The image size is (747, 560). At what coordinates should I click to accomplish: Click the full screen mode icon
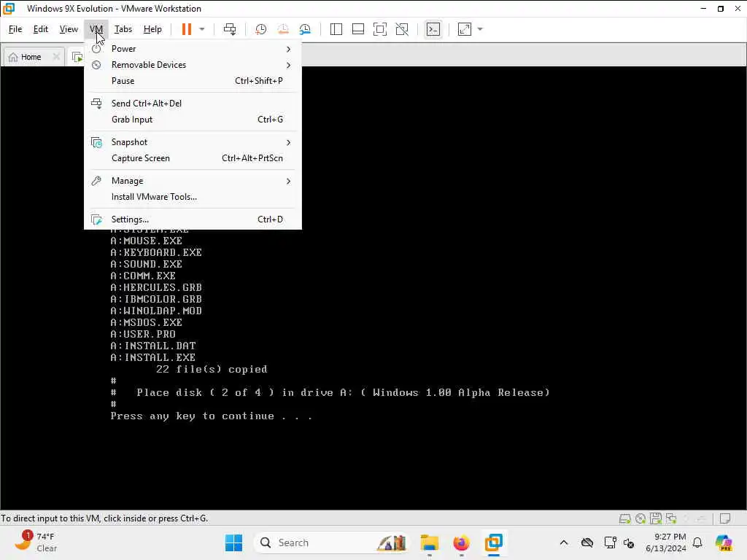[x=379, y=29]
